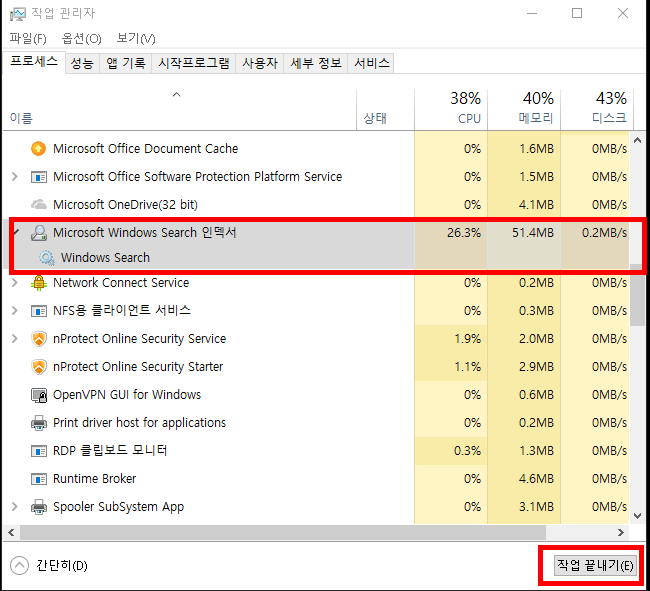Select the Print driver host for applications name
The image size is (650, 591).
click(139, 423)
